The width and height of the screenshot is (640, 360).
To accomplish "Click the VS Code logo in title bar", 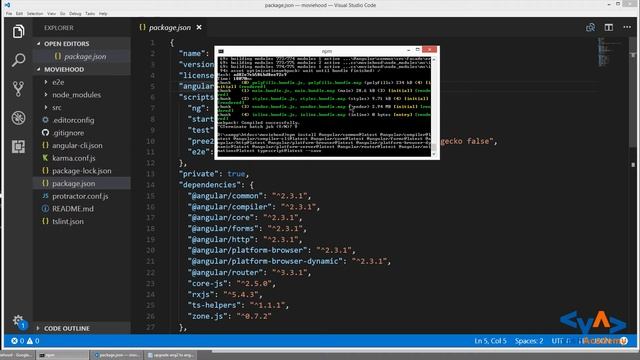I will [x=7, y=5].
